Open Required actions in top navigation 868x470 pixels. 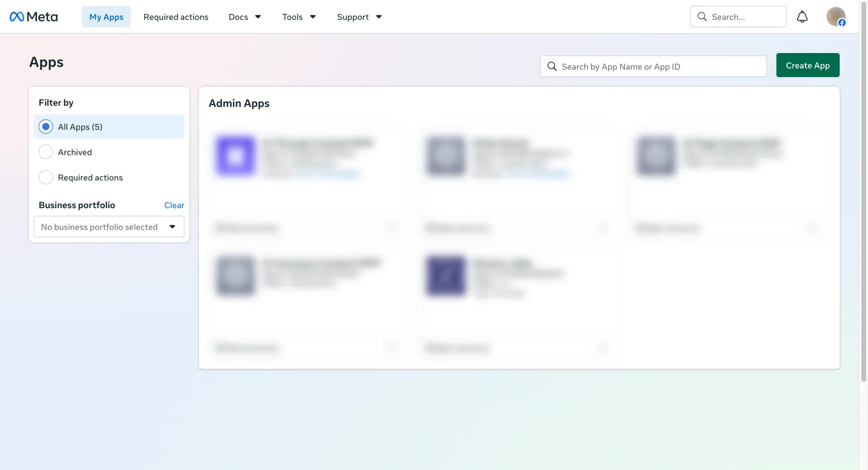click(176, 17)
